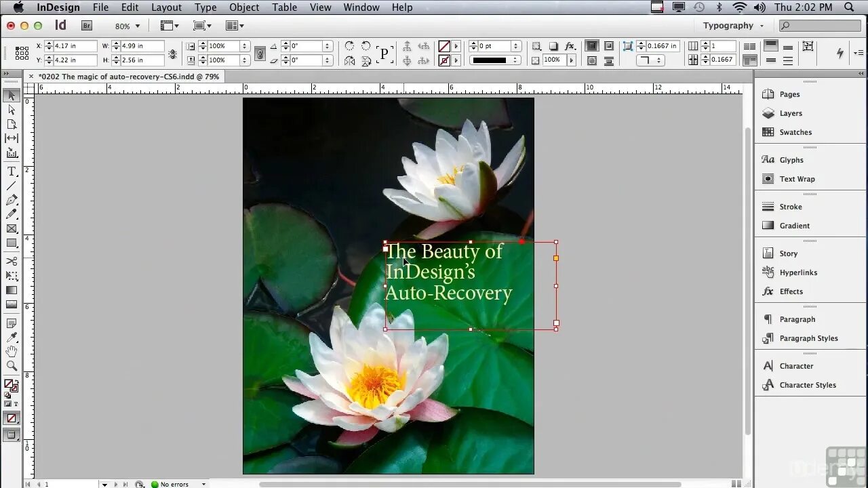Toggle jump object text wrap
Screen dimensions: 868x488
pyautogui.click(x=609, y=60)
